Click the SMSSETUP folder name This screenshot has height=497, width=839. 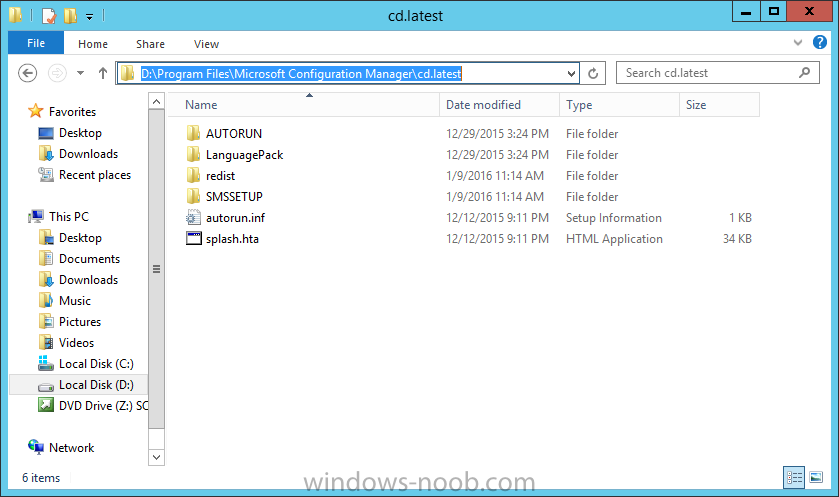(x=234, y=197)
